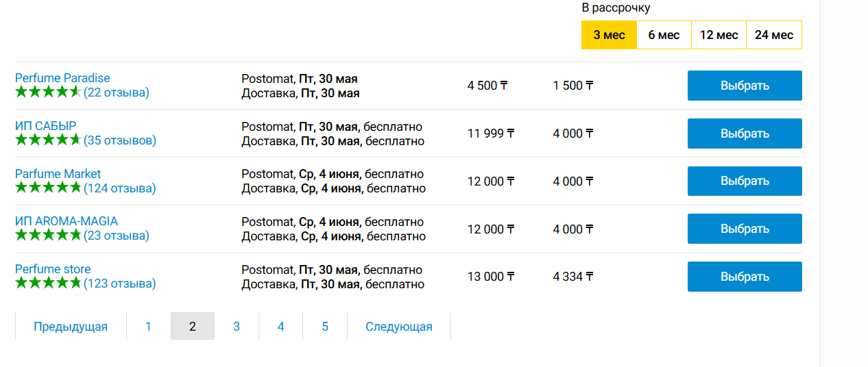This screenshot has width=868, height=367.
Task: Open the 123 отзыва reviews link
Action: tap(120, 283)
